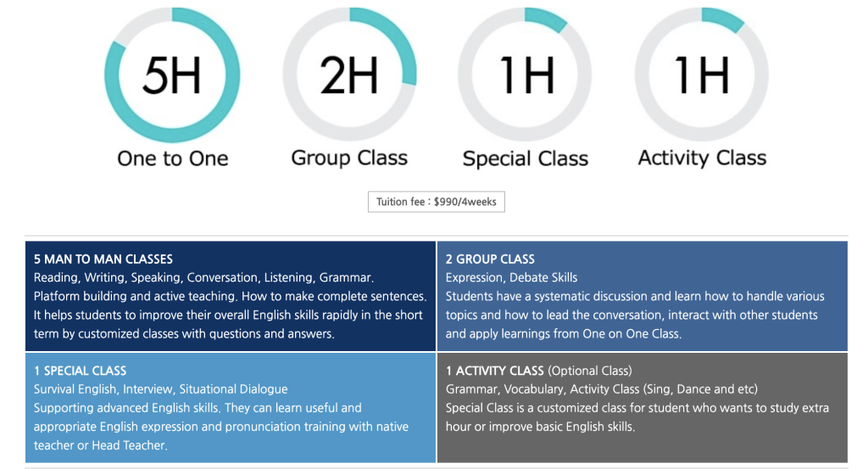The image size is (868, 469).
Task: Click the Activity Class 1H progress ring
Action: (x=701, y=75)
